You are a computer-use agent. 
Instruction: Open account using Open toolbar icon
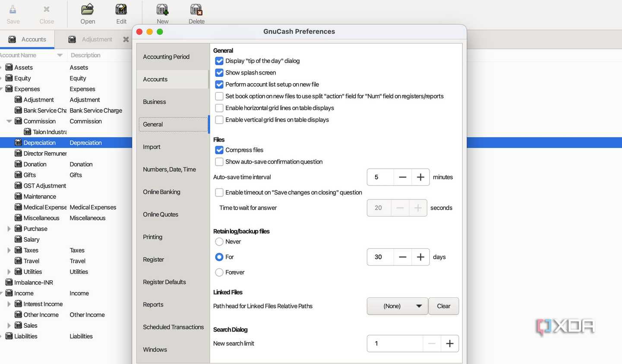(88, 9)
